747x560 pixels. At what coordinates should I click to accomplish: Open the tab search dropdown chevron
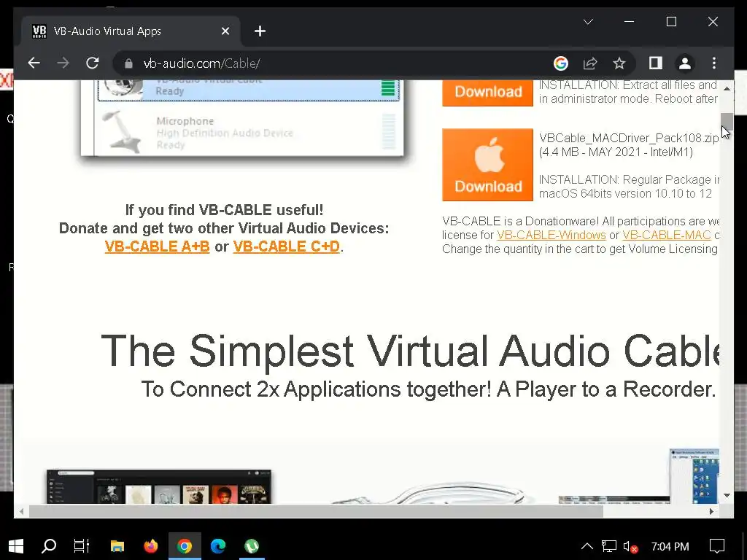coord(589,21)
